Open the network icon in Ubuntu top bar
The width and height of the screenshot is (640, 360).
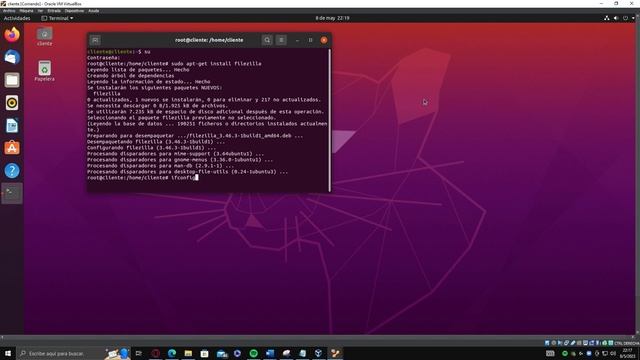pos(607,18)
